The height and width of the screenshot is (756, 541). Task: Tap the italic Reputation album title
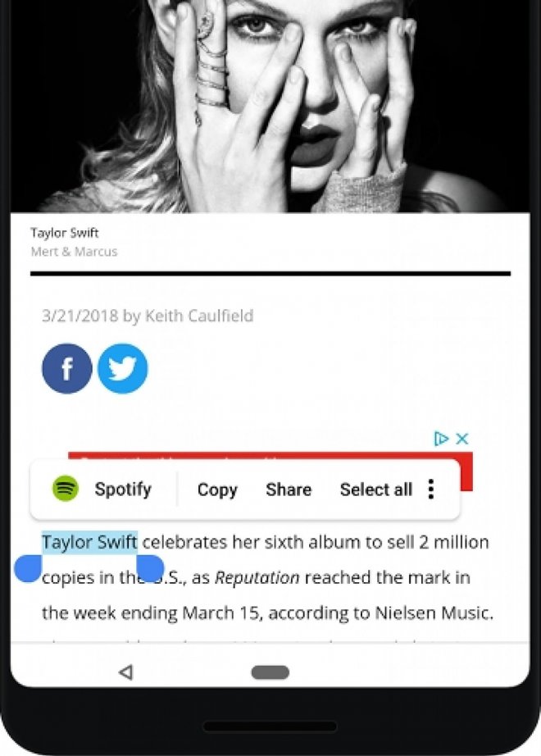(257, 577)
